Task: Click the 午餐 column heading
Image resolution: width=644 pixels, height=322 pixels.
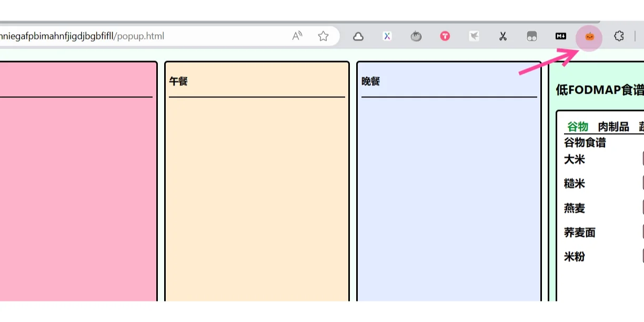Action: (x=178, y=82)
